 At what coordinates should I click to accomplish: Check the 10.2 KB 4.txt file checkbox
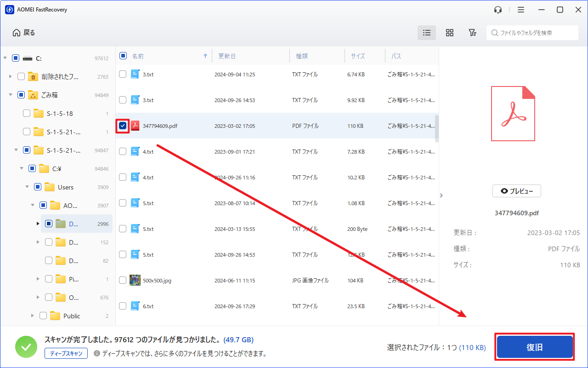(x=123, y=177)
